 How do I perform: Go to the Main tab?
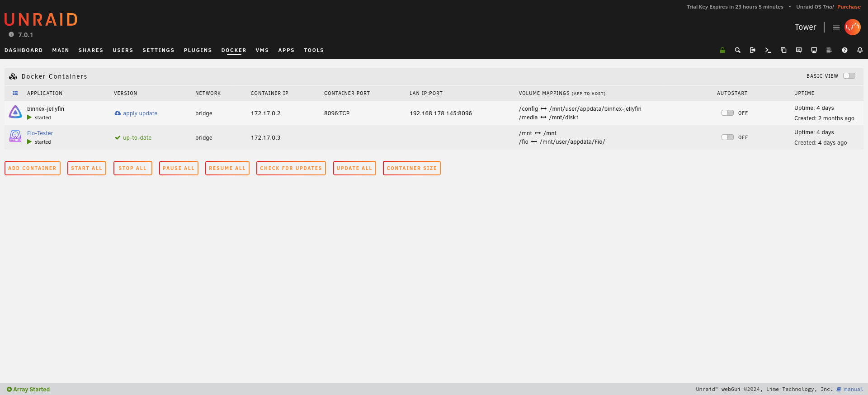[x=61, y=50]
